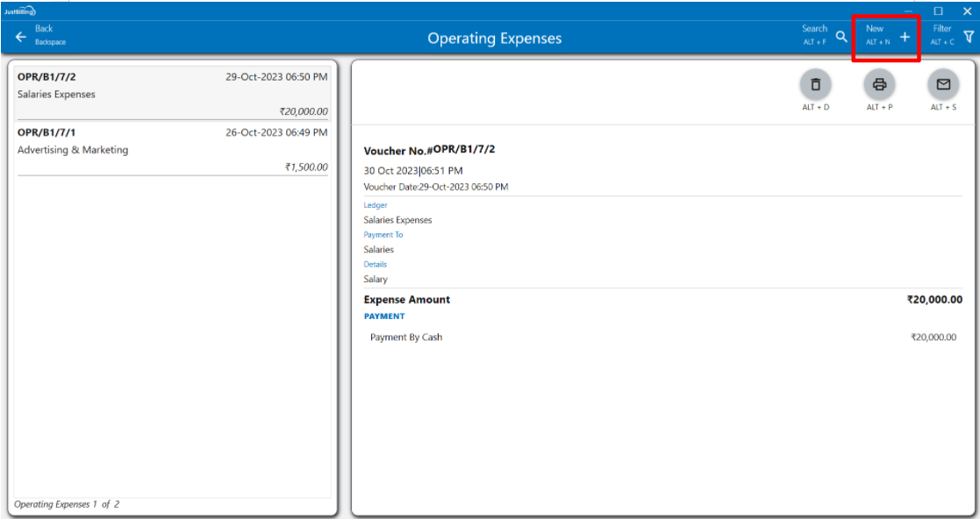The width and height of the screenshot is (980, 519).
Task: Add new expense using plus icon
Action: coord(905,37)
